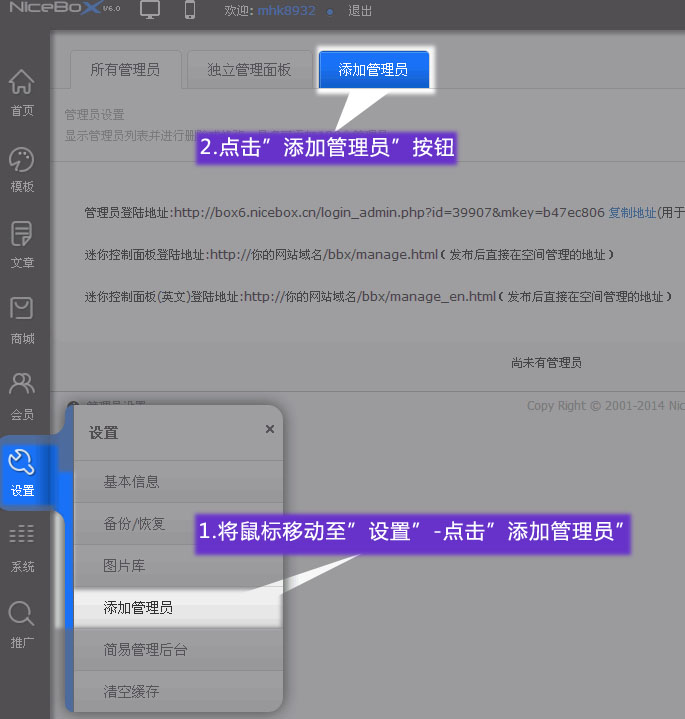Image resolution: width=685 pixels, height=719 pixels.
Task: Select 添加管理员 in settings menu
Action: 138,608
